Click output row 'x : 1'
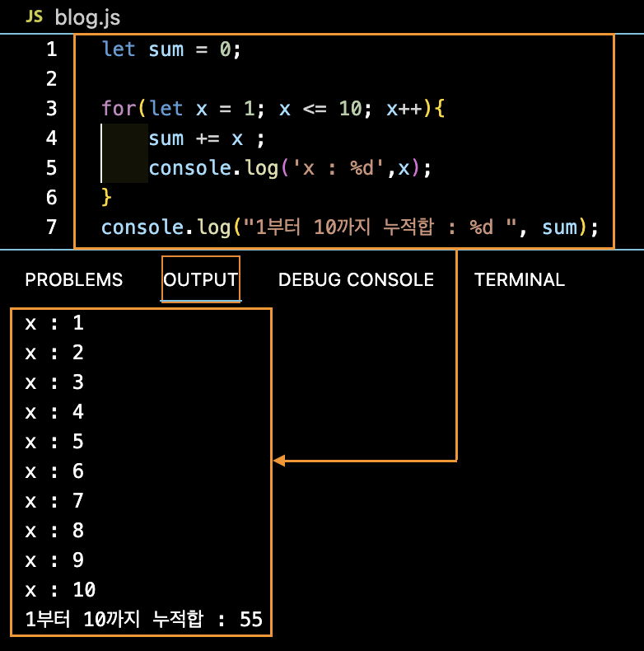 pos(54,323)
